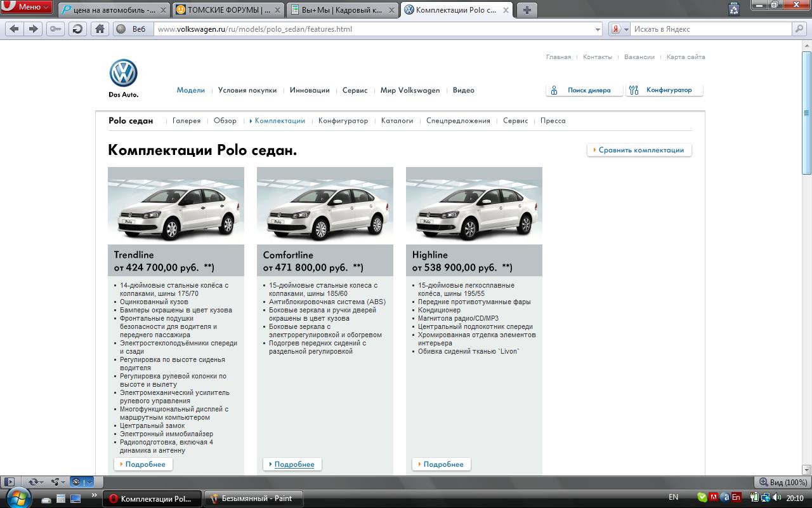
Task: Toggle the Opera side panel button
Action: [9, 482]
